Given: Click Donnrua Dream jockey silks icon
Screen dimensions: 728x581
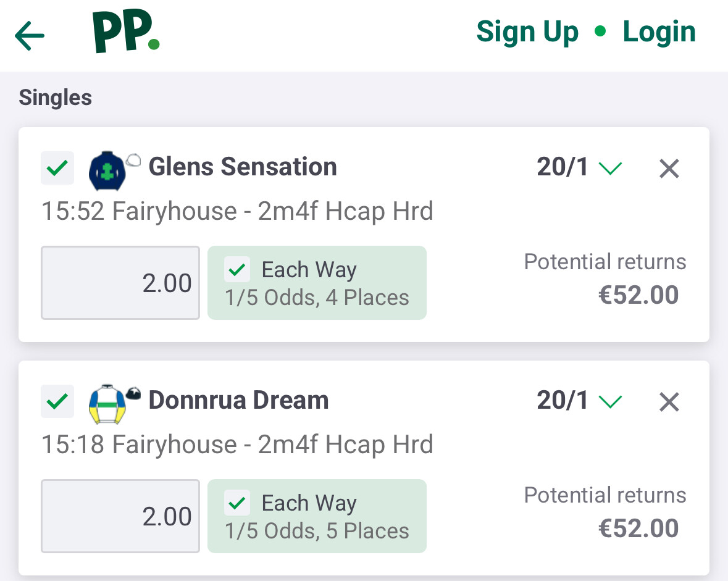Looking at the screenshot, I should (107, 404).
